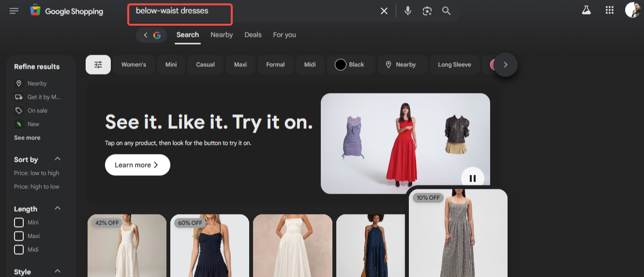
Task: Open the Deals tab
Action: coord(253,35)
